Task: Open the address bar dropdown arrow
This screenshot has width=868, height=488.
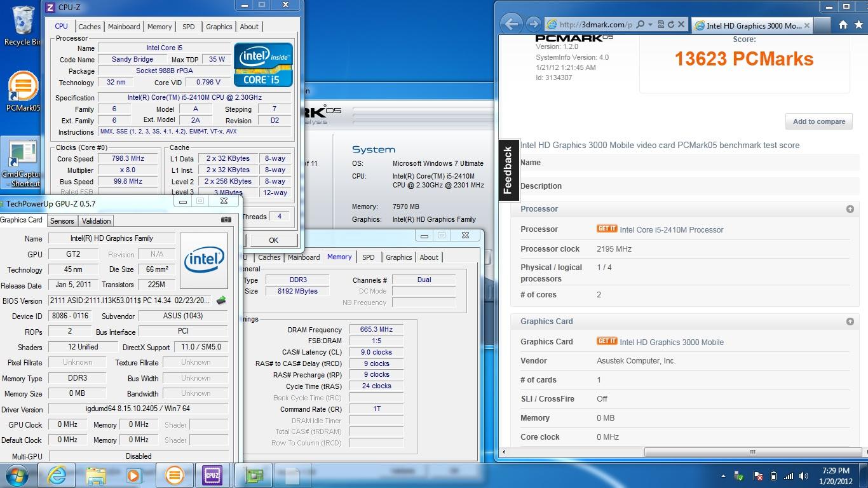Action: coord(650,24)
